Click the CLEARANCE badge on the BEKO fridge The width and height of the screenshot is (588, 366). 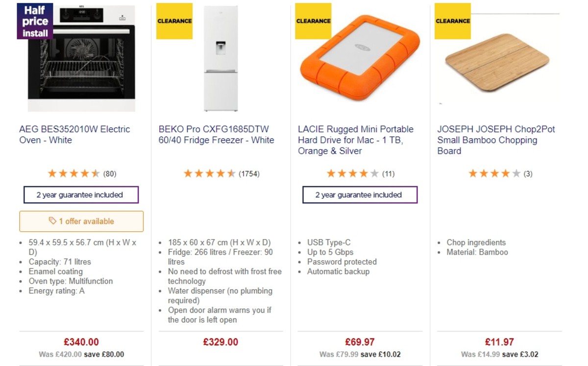point(174,21)
